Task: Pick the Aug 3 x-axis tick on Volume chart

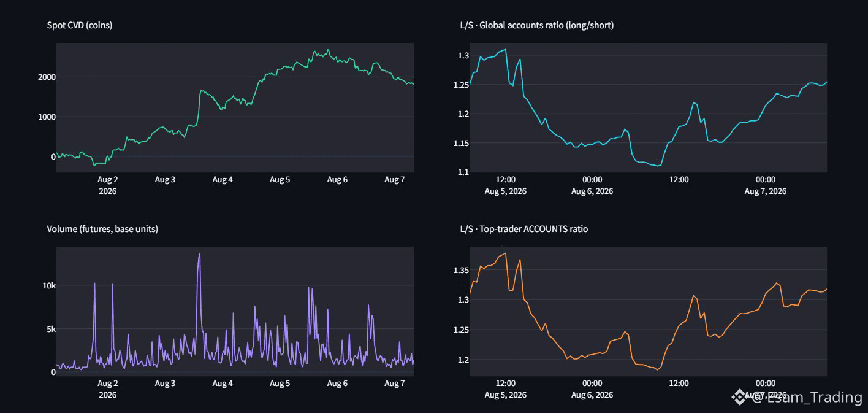Action: [165, 384]
